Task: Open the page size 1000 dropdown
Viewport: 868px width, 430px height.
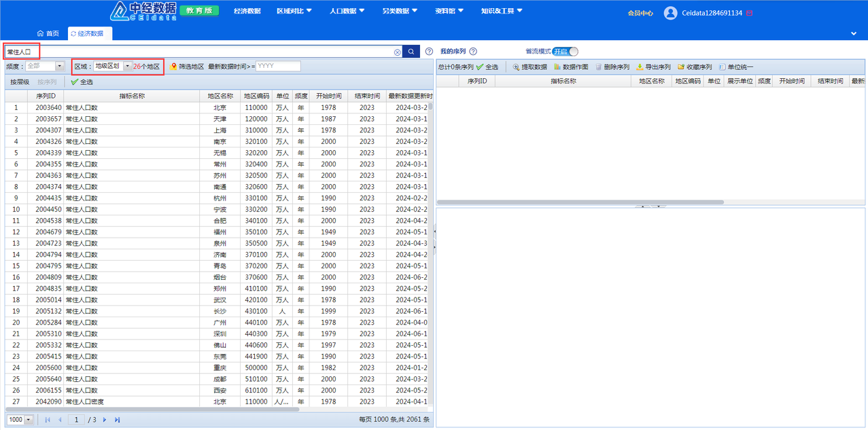Action: click(29, 420)
